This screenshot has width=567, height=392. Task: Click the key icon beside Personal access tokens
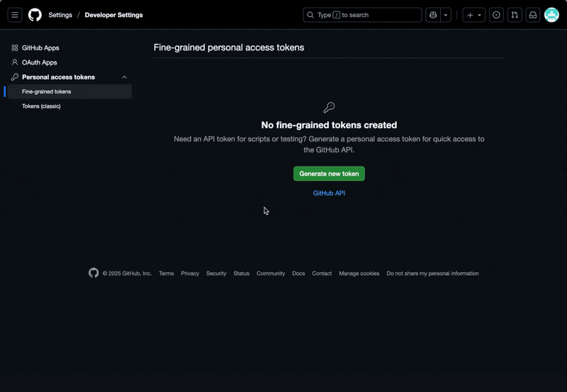pyautogui.click(x=15, y=77)
